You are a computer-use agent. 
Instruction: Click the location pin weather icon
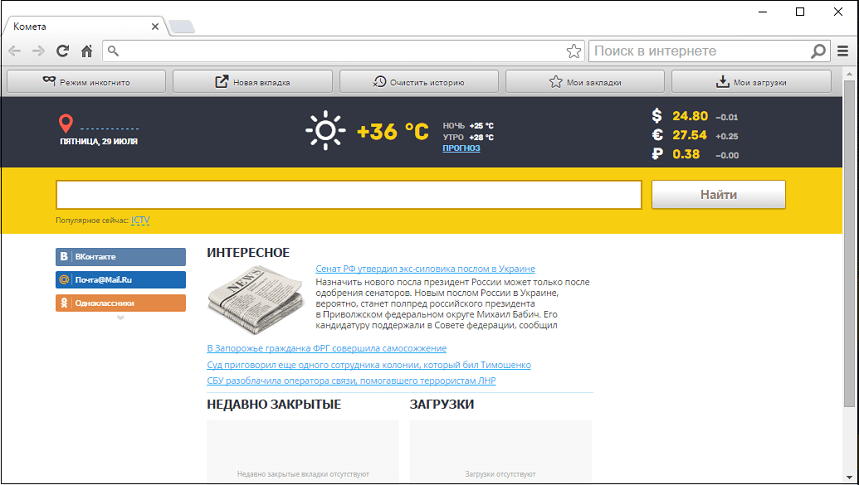coord(66,124)
